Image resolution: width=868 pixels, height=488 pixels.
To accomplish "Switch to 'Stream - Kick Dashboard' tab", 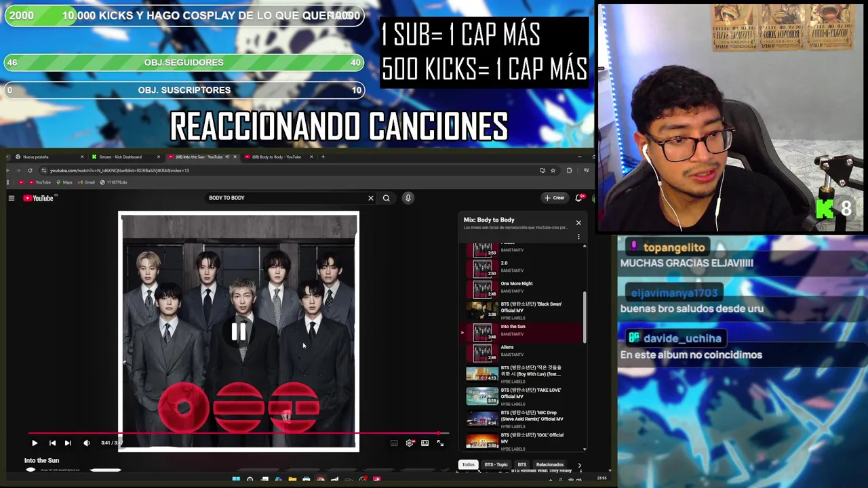I will (x=125, y=157).
